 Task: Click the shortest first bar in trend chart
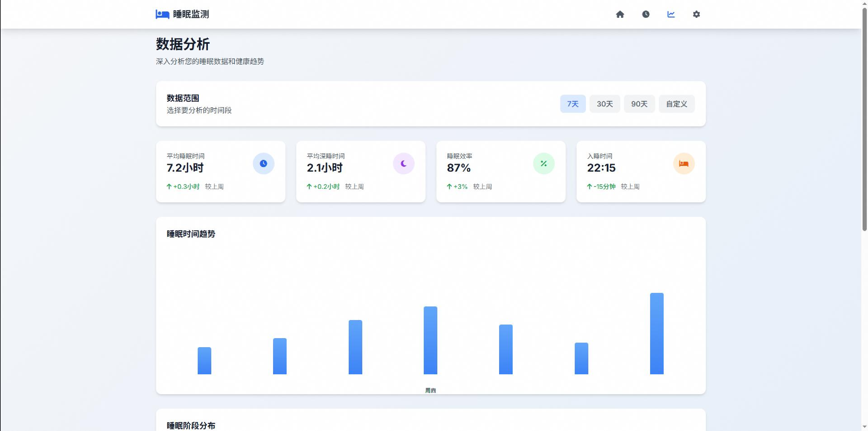pyautogui.click(x=204, y=360)
